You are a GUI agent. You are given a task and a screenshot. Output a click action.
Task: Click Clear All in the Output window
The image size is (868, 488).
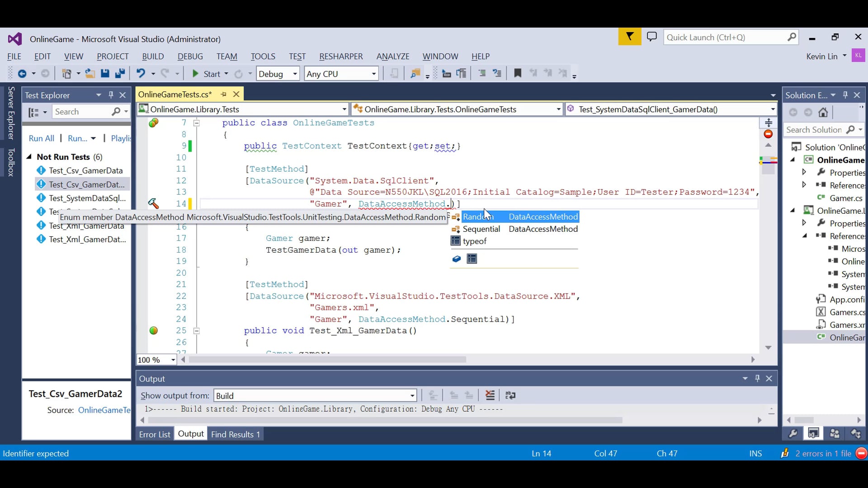coord(490,395)
